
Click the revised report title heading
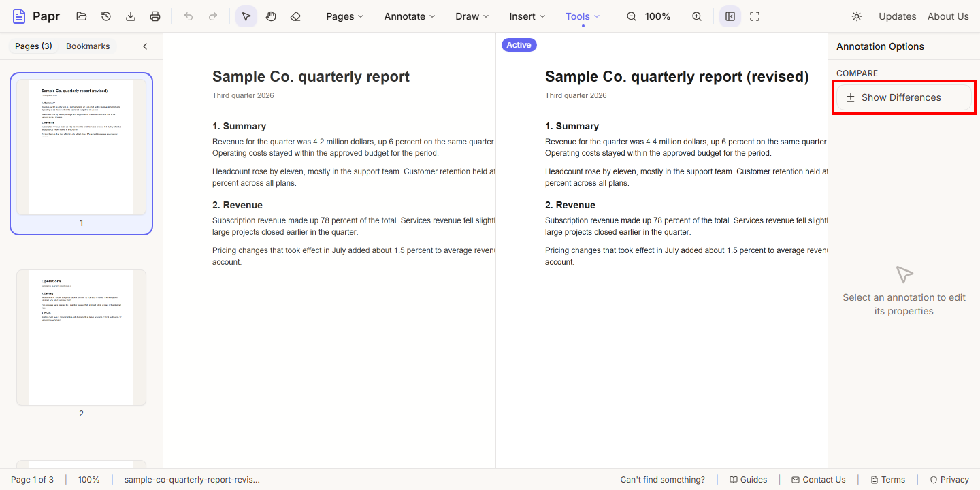pos(676,76)
